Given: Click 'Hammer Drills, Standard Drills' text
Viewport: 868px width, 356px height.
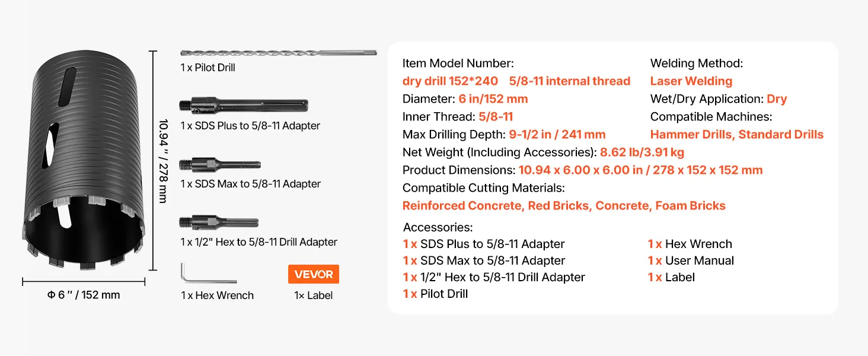Looking at the screenshot, I should [736, 135].
